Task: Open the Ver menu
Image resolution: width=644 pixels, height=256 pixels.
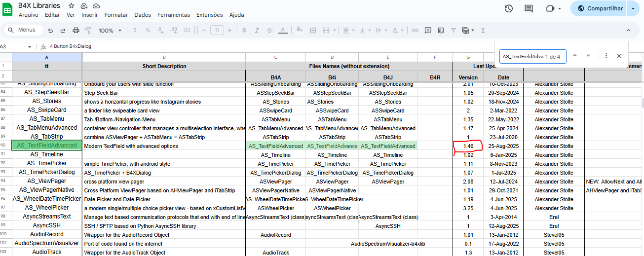Action: 71,15
